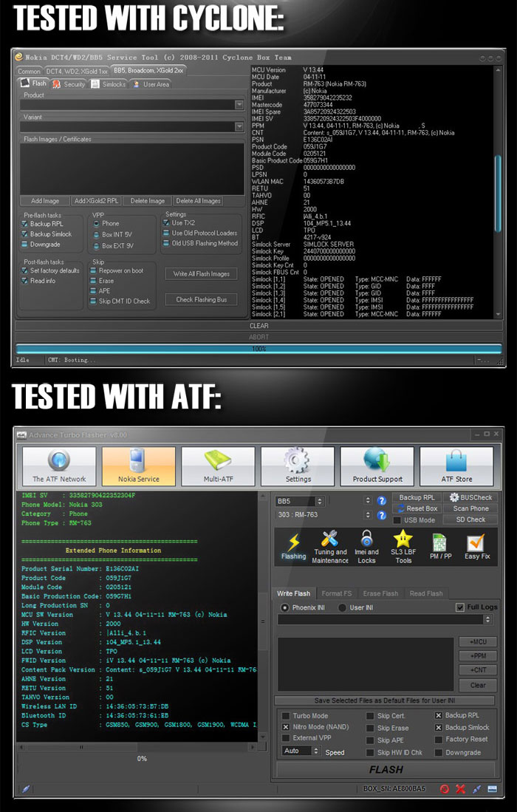Click feather icon at ATF bottom-left corner

click(x=26, y=788)
